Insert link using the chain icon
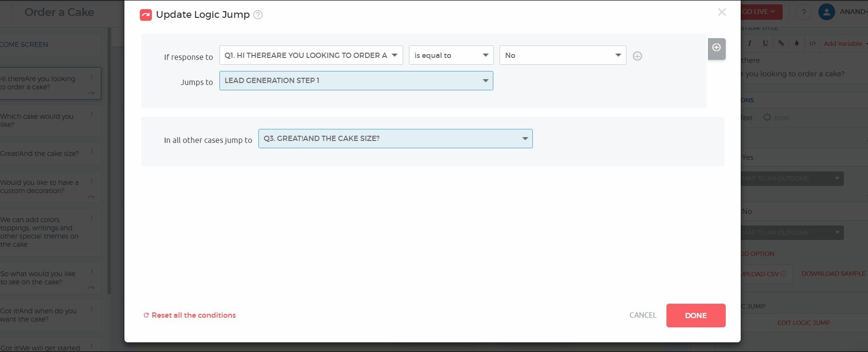The height and width of the screenshot is (352, 868). point(781,43)
